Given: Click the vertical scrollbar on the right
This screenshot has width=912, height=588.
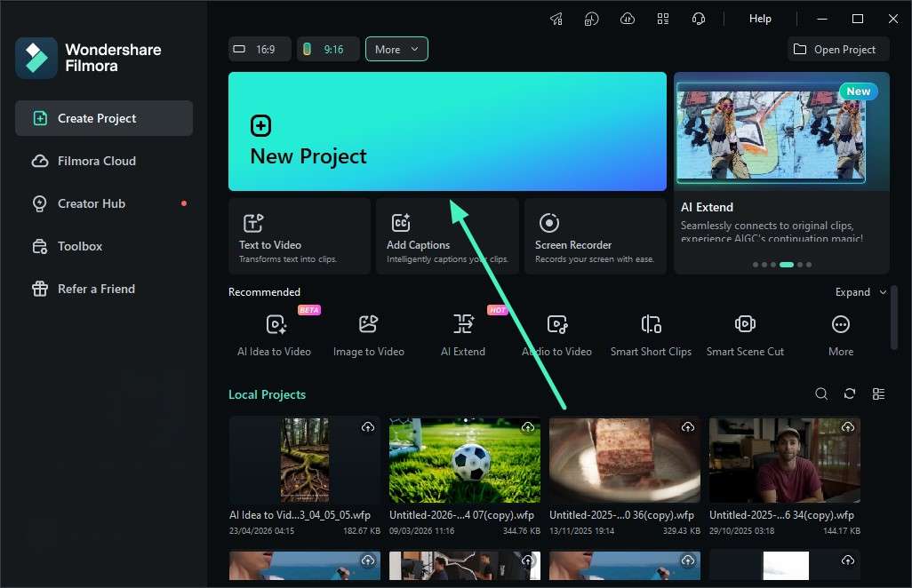Looking at the screenshot, I should [894, 317].
